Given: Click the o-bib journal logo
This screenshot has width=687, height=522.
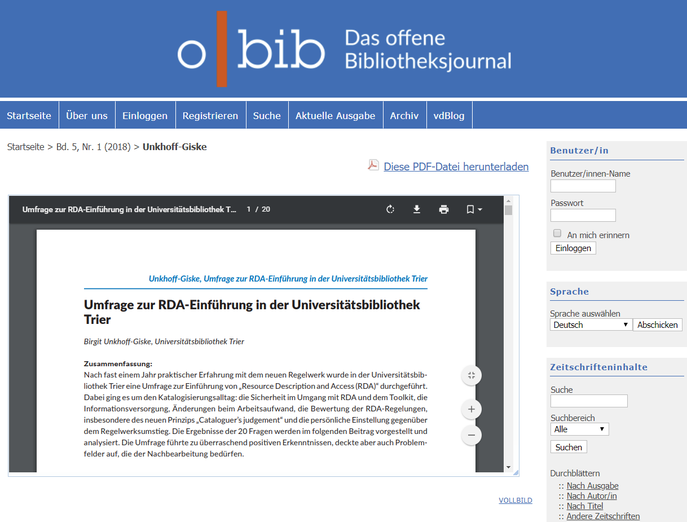Looking at the screenshot, I should (x=344, y=49).
